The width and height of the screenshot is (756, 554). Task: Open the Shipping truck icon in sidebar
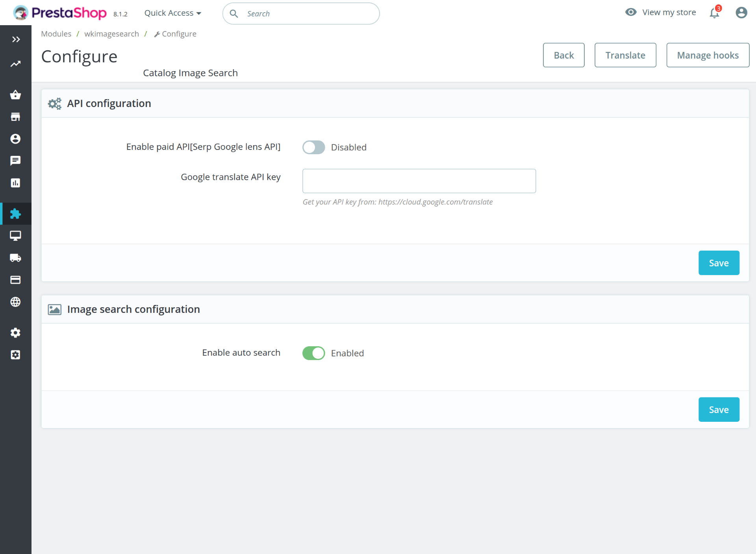pos(15,258)
